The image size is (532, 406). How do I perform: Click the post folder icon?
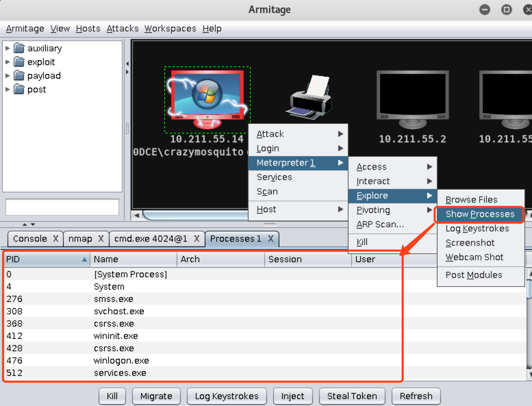pyautogui.click(x=19, y=89)
